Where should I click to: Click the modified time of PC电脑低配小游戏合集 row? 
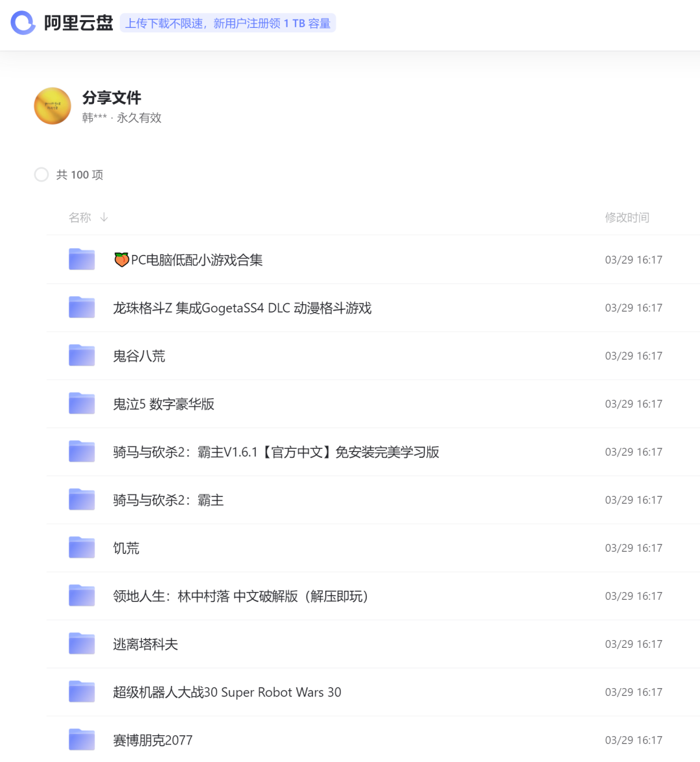pos(633,260)
